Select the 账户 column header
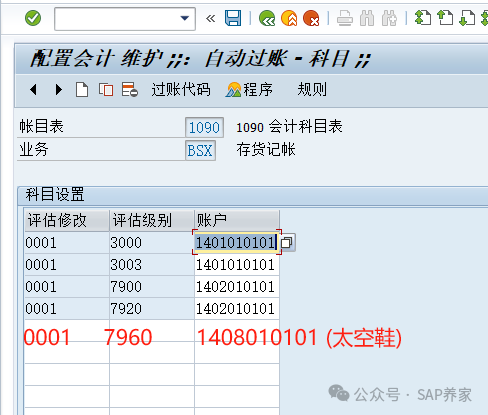The width and height of the screenshot is (488, 415). pyautogui.click(x=237, y=220)
